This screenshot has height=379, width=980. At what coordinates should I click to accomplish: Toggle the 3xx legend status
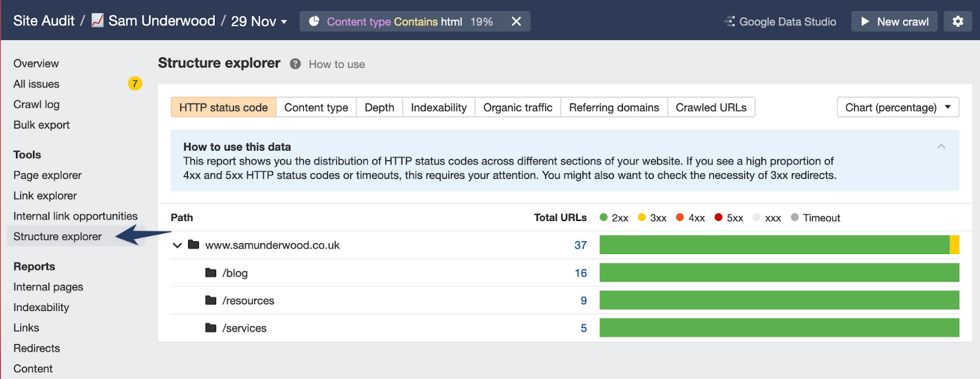[652, 217]
